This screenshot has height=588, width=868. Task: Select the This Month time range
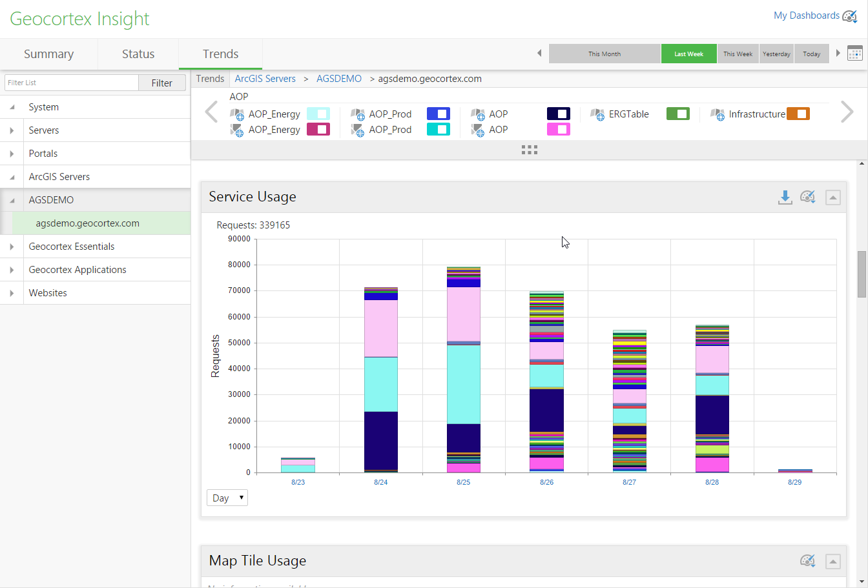604,54
